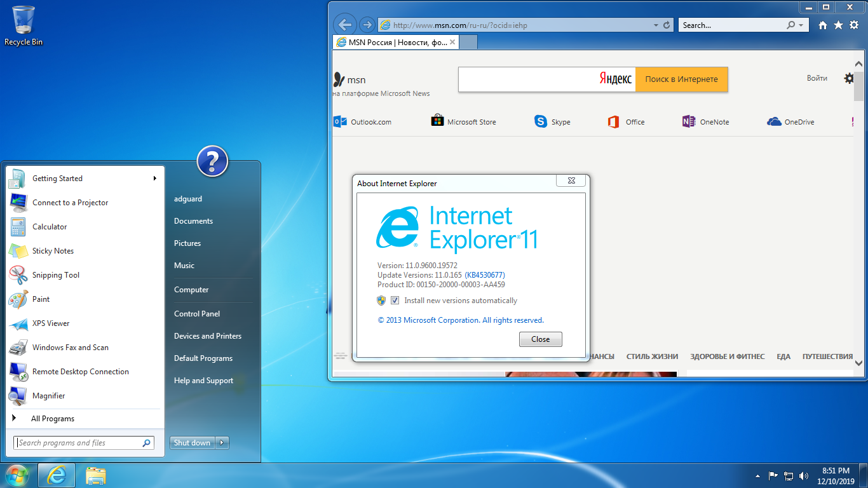Screen dimensions: 868x488
Task: Click the Microsoft Store bag icon
Action: (437, 120)
